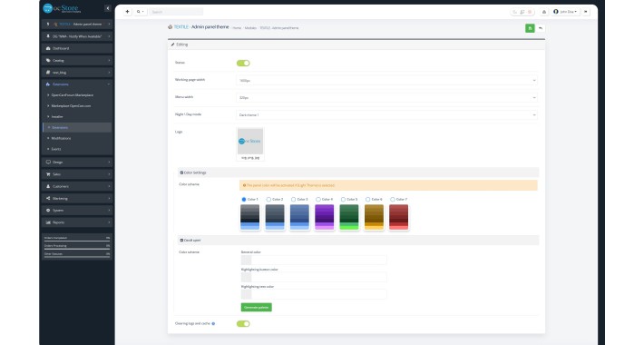Expand the Catalog menu chevron
The height and width of the screenshot is (345, 644).
[x=109, y=61]
